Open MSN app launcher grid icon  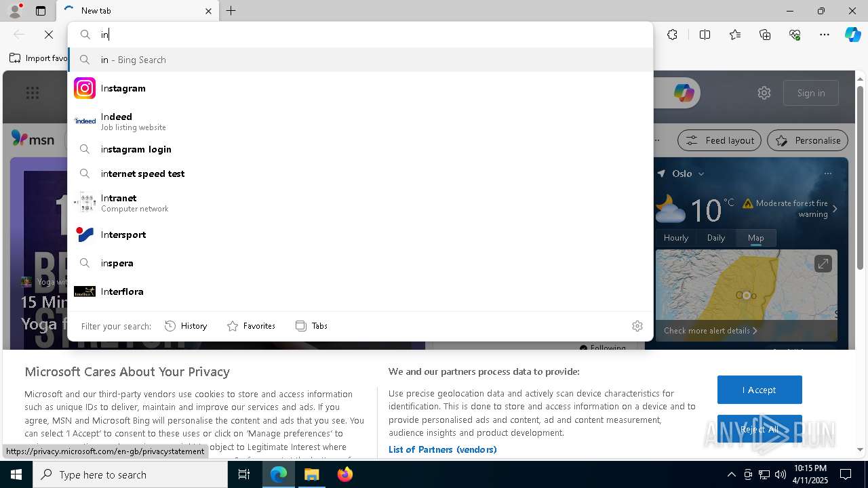(x=33, y=93)
